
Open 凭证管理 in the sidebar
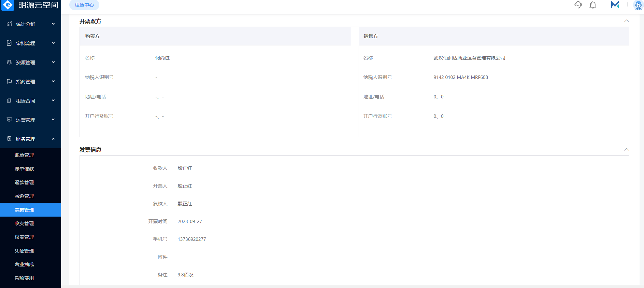(x=24, y=251)
